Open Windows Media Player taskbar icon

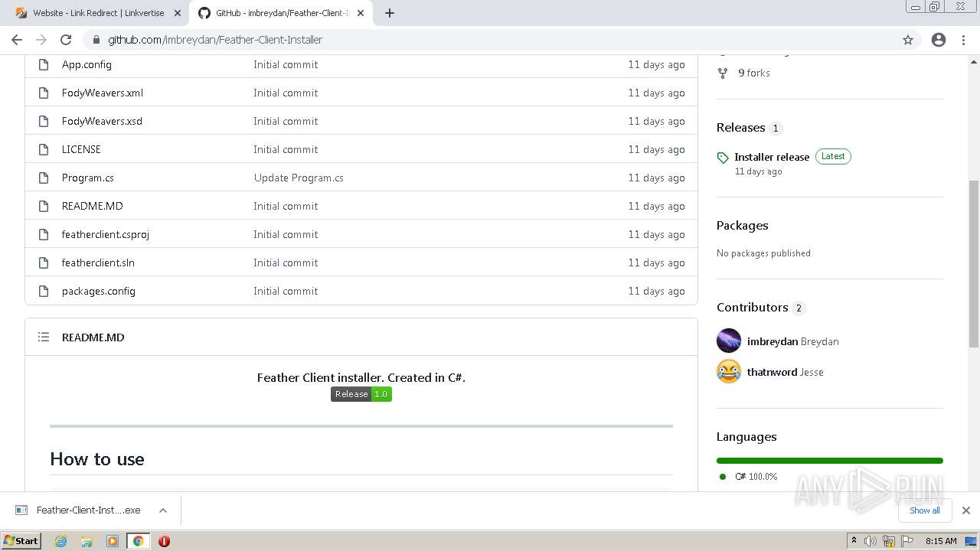[x=113, y=541]
